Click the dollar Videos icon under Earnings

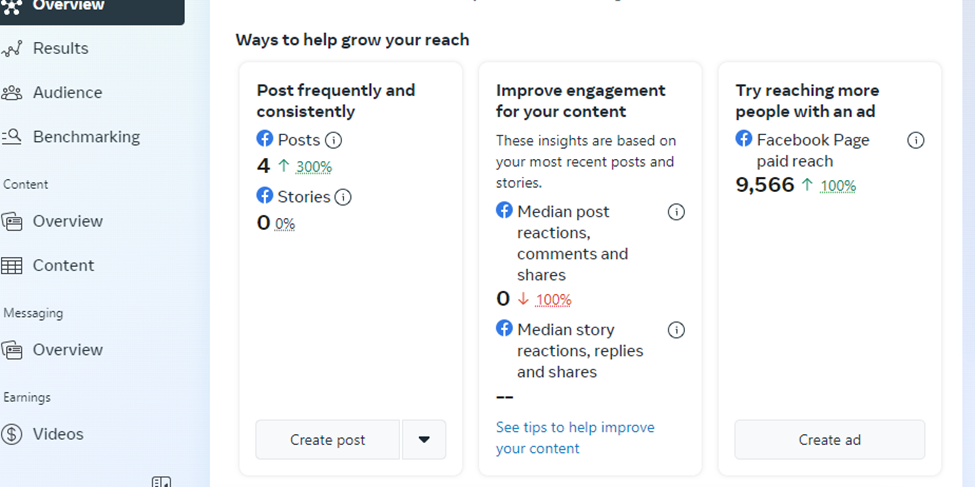(x=12, y=434)
